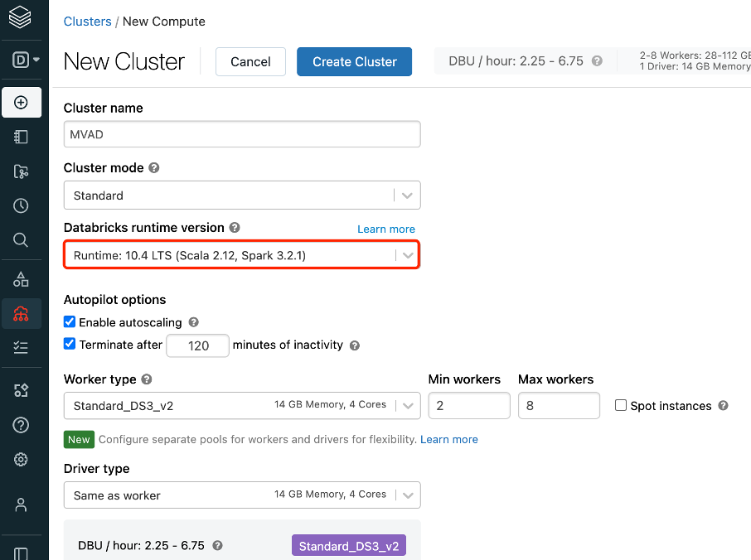
Task: Open the Help question mark icon in sidebar
Action: pos(21,425)
